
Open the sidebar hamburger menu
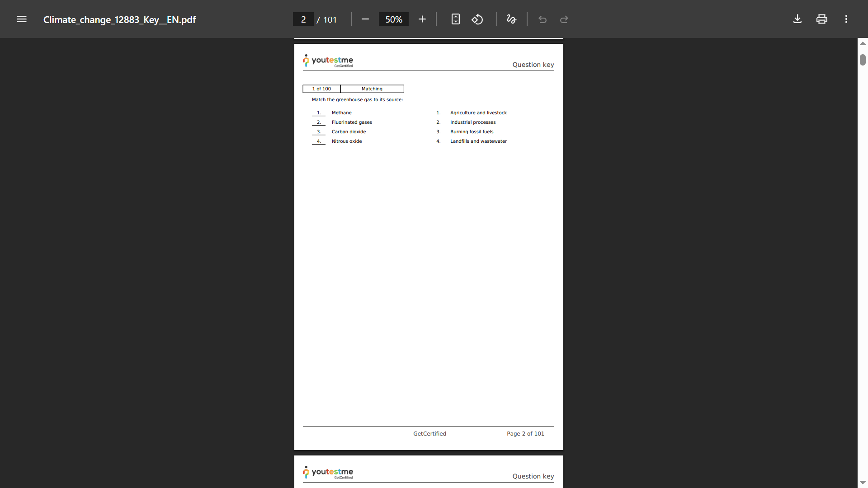click(21, 19)
